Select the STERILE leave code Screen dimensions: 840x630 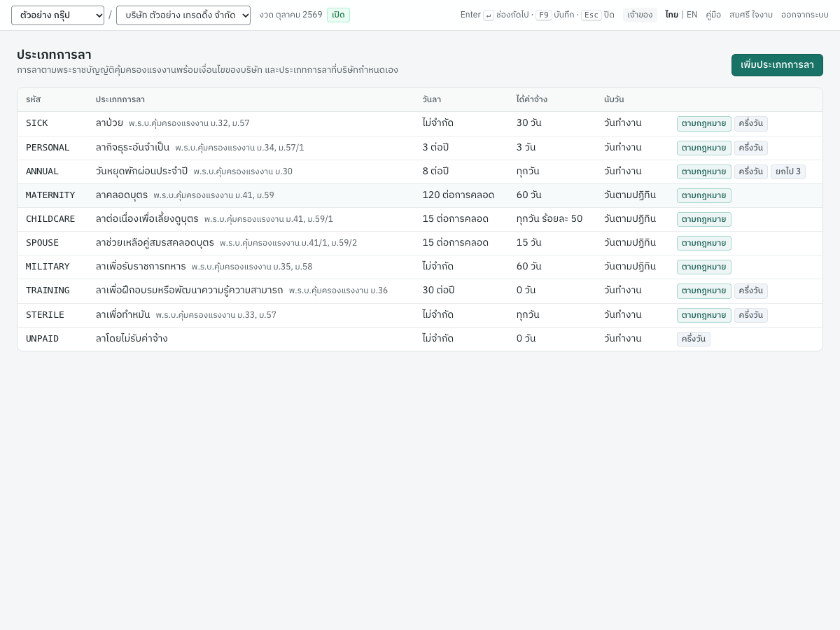[x=45, y=315]
